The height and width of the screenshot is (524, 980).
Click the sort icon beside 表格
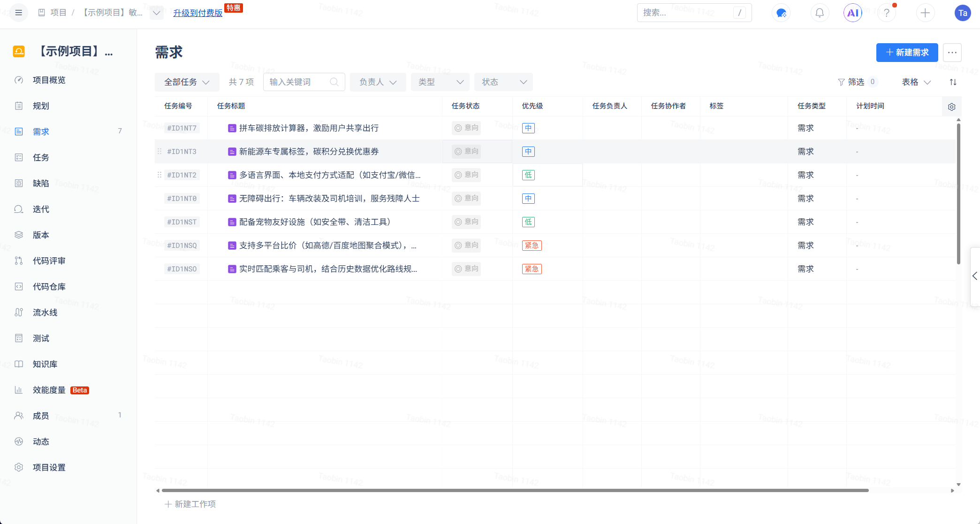953,82
